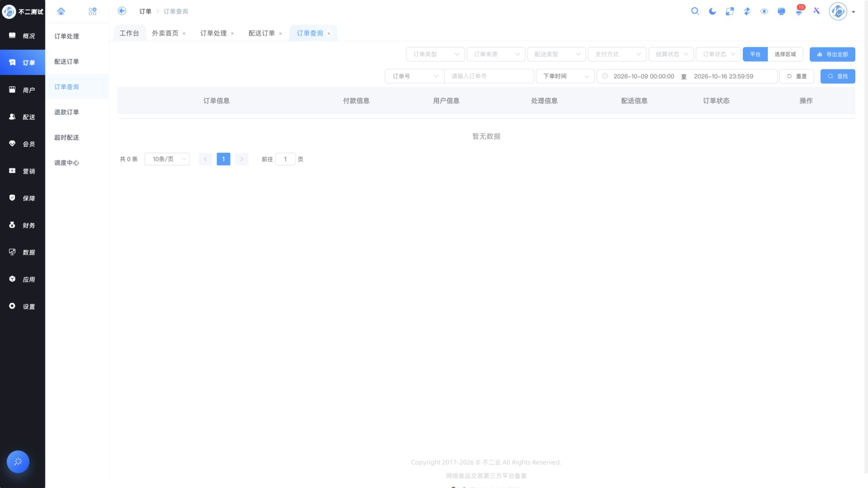Viewport: 868px width, 488px height.
Task: Expand the 订单来源 dropdown
Action: pos(496,54)
